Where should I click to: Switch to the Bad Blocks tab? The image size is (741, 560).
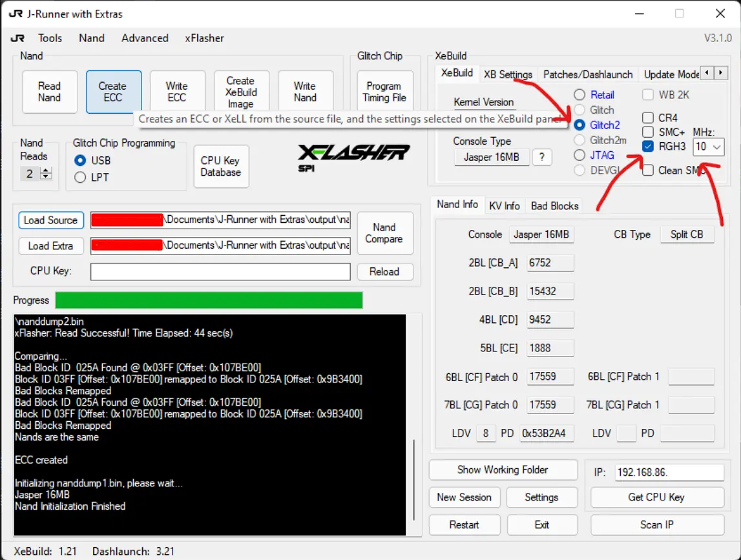554,205
